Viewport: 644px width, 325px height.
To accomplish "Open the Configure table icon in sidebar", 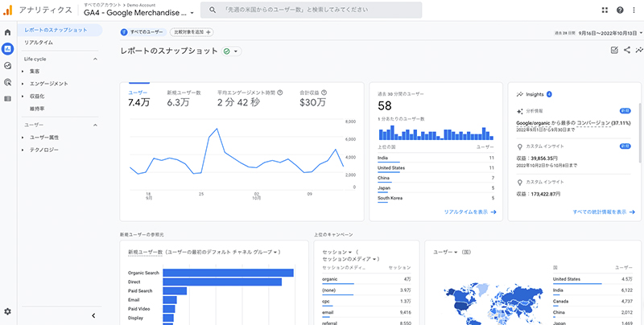I will [8, 97].
